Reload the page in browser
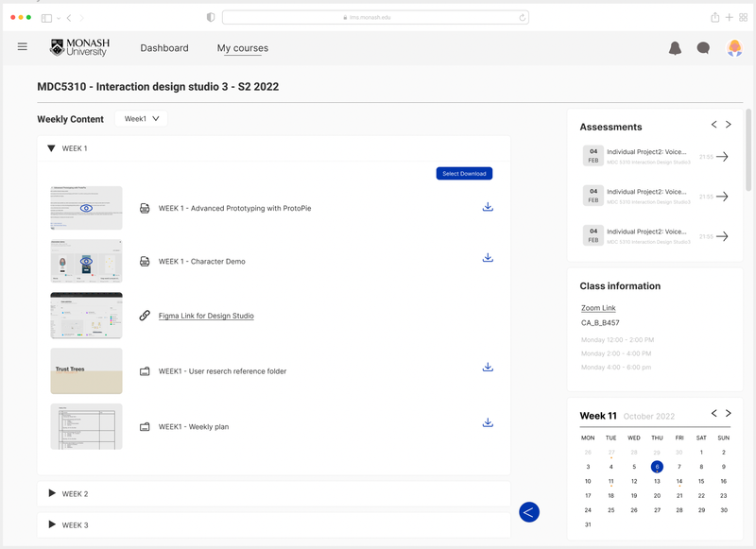The width and height of the screenshot is (756, 549). click(523, 17)
